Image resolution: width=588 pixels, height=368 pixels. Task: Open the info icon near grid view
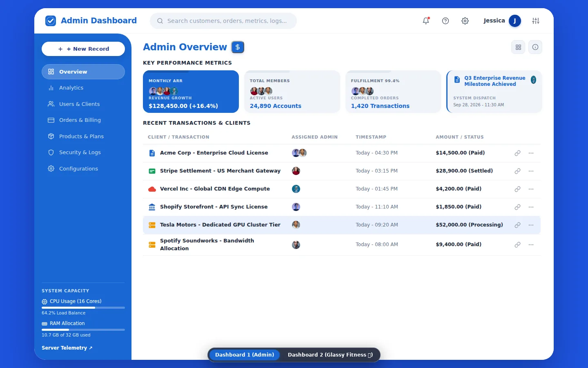click(535, 47)
